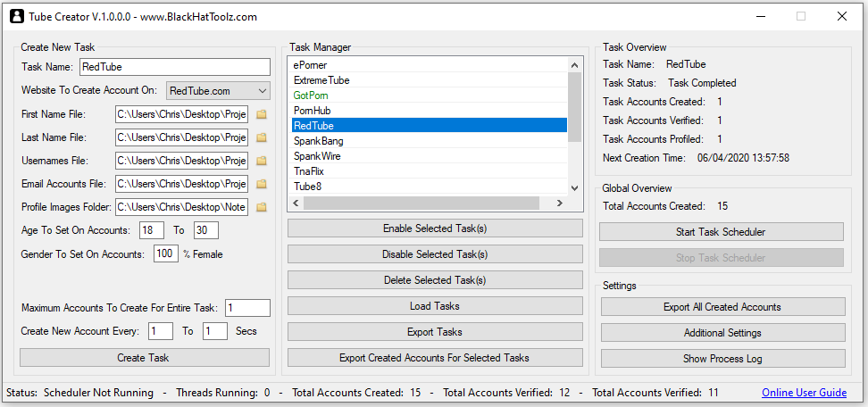The image size is (868, 407).
Task: Click the Maximum Accounts To Create field
Action: click(246, 308)
